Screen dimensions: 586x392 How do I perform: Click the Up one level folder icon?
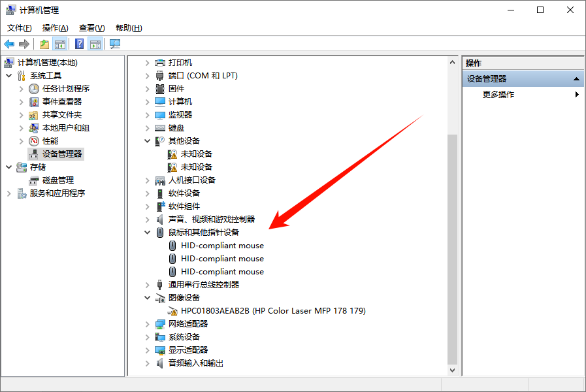[x=44, y=44]
